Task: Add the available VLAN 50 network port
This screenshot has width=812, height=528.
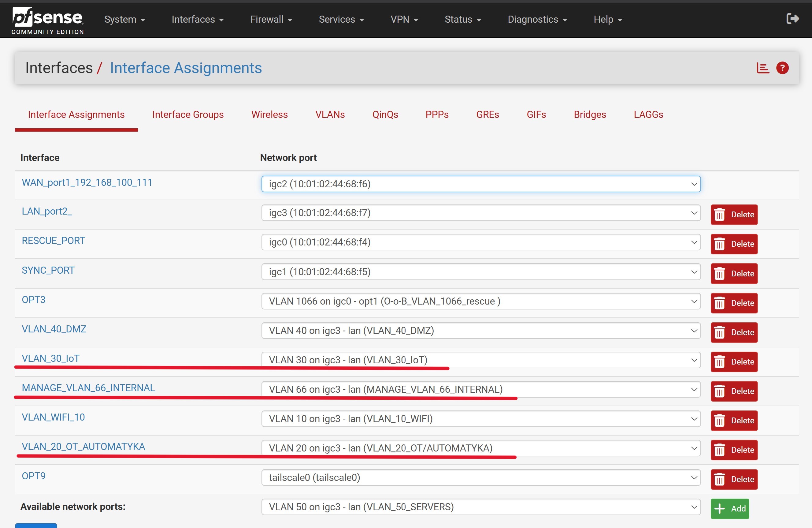Action: click(730, 508)
